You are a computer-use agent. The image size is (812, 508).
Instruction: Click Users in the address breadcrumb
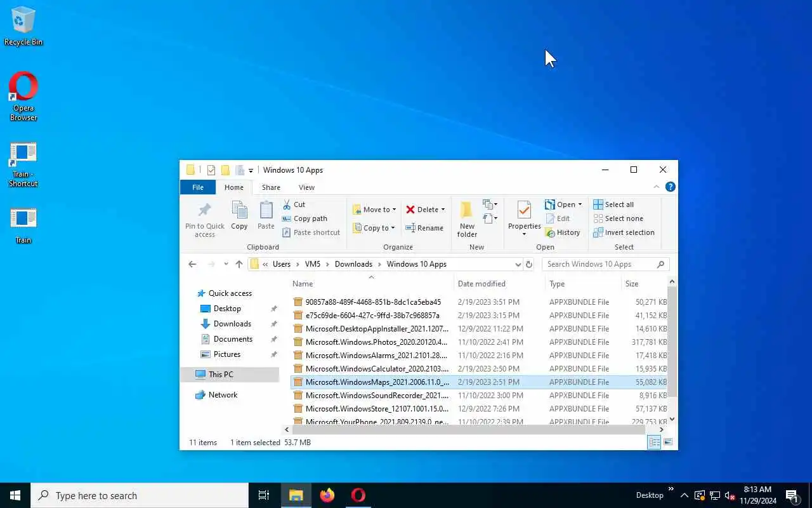pyautogui.click(x=282, y=264)
